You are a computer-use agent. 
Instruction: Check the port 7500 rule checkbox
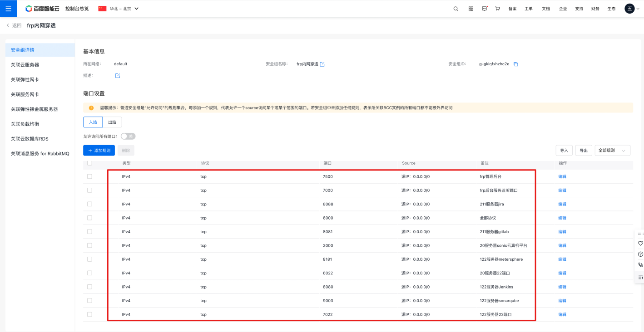(89, 176)
